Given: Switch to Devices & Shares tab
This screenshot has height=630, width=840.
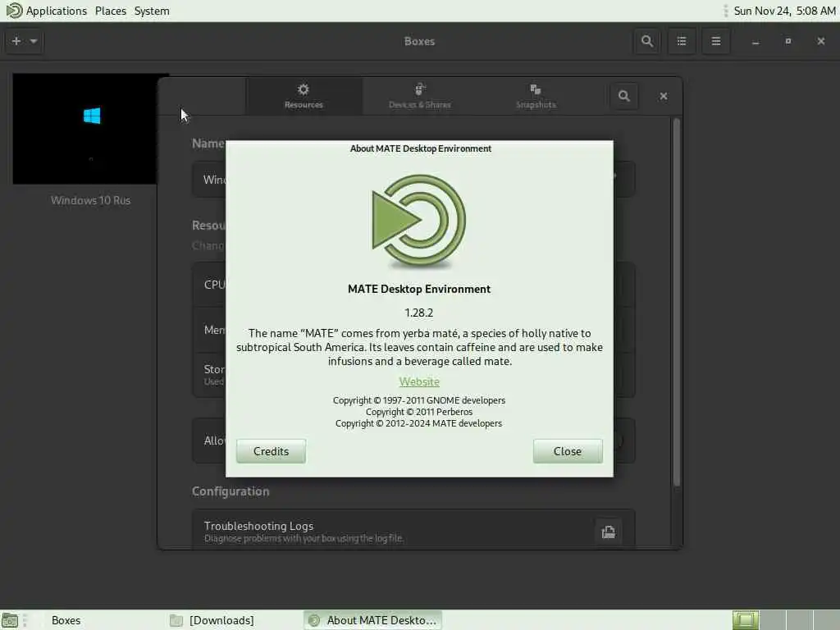Looking at the screenshot, I should tap(419, 97).
